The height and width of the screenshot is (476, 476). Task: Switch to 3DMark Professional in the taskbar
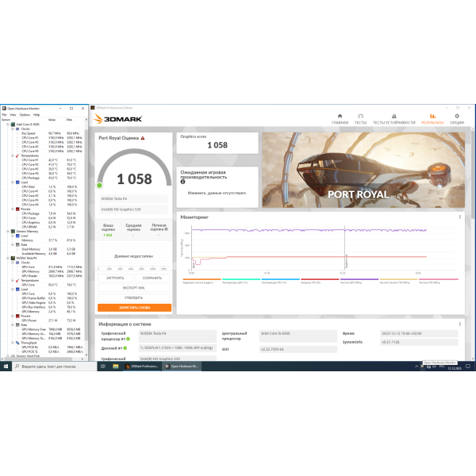click(x=142, y=367)
